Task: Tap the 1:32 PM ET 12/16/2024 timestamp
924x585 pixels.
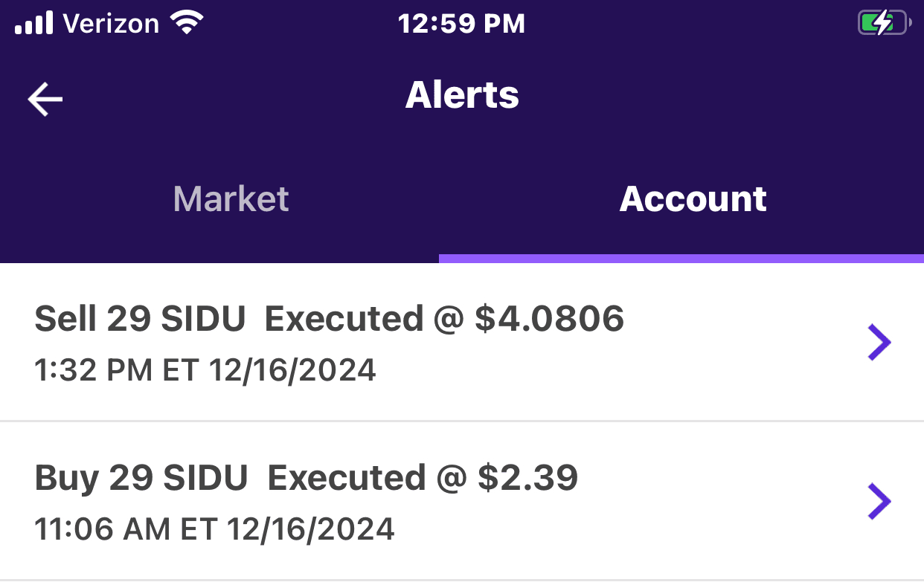Action: (x=205, y=369)
